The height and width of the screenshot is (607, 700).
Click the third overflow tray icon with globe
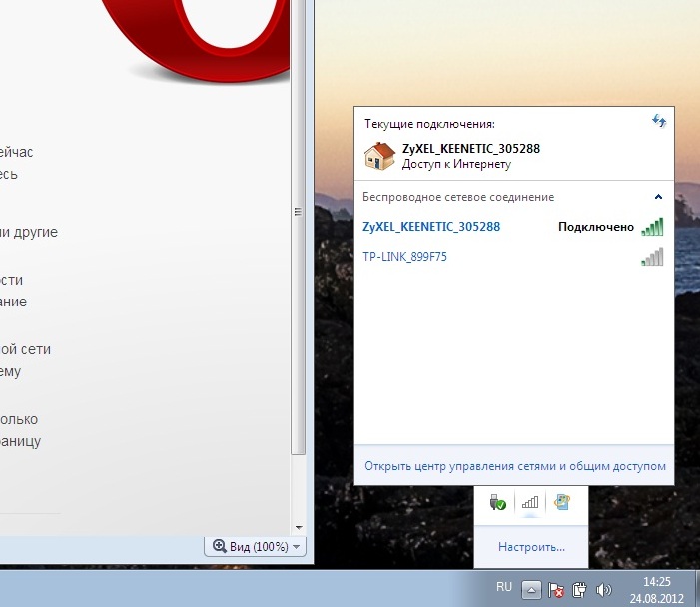tap(562, 502)
